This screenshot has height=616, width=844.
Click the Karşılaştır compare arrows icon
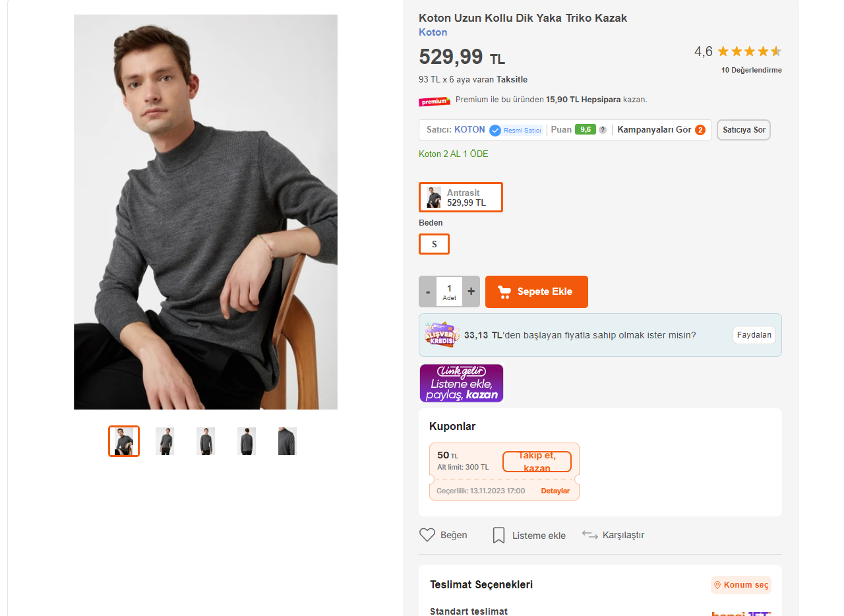click(x=590, y=535)
